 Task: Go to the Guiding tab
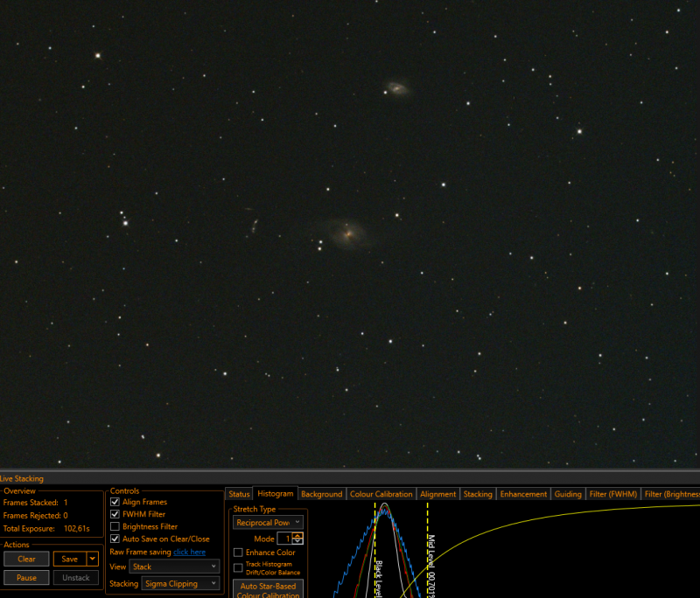tap(568, 494)
